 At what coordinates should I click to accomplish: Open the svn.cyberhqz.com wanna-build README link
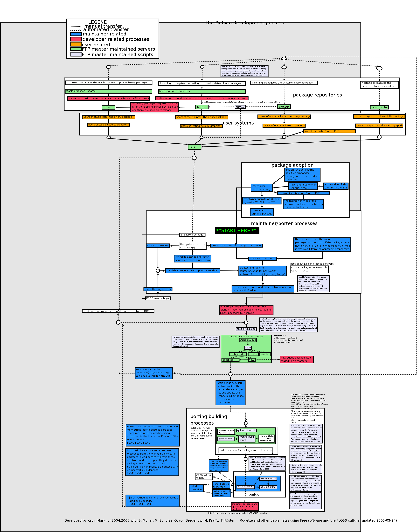click(238, 513)
